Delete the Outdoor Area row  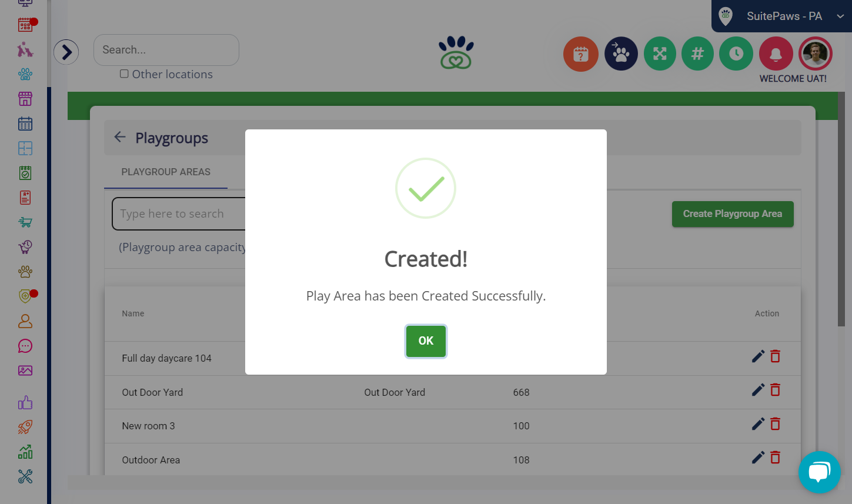pyautogui.click(x=776, y=458)
